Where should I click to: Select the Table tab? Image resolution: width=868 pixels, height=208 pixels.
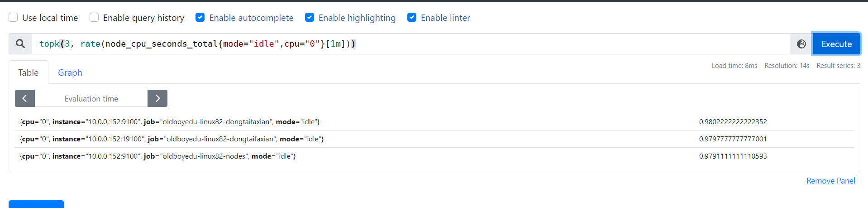point(28,73)
